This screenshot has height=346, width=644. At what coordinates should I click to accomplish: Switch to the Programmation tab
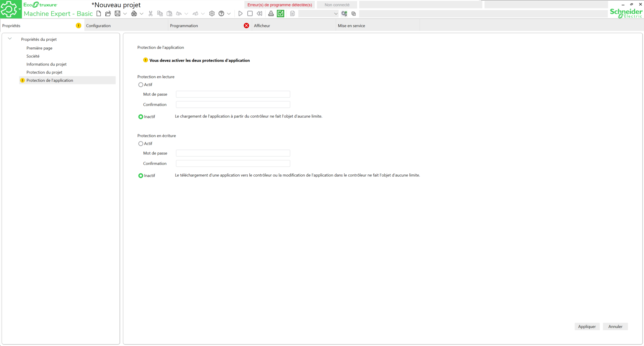[184, 26]
